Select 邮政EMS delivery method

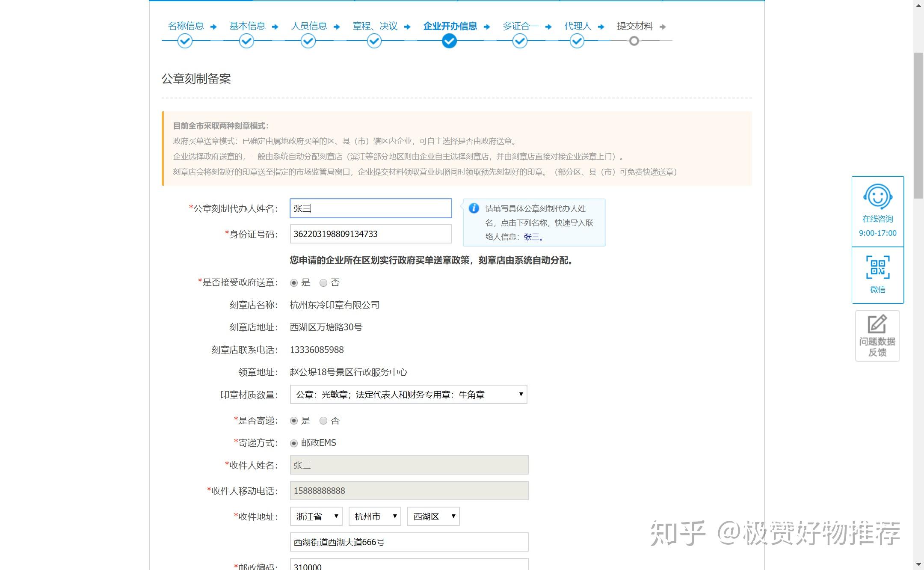coord(294,443)
